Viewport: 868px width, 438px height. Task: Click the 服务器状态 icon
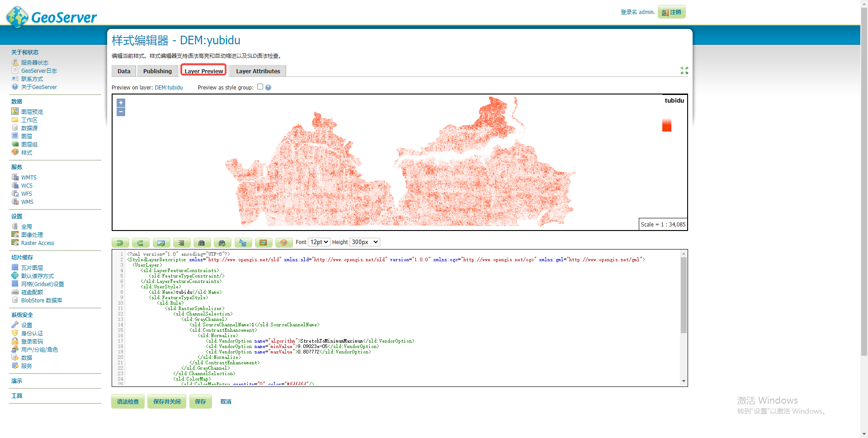click(15, 62)
